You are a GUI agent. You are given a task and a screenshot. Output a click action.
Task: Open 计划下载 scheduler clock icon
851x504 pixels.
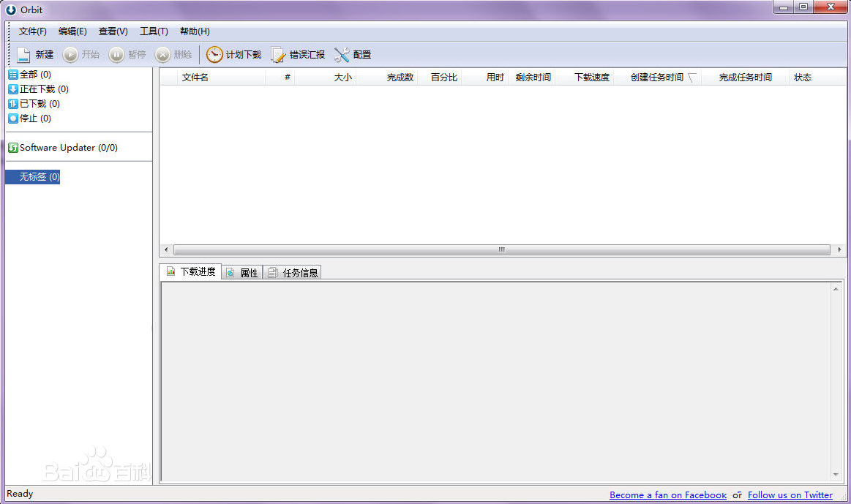click(x=214, y=55)
